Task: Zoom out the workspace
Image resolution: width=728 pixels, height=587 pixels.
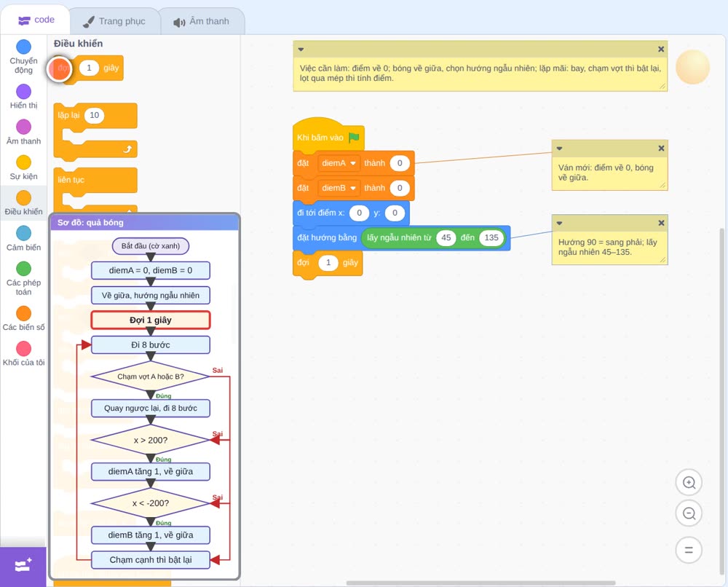Action: tap(689, 513)
